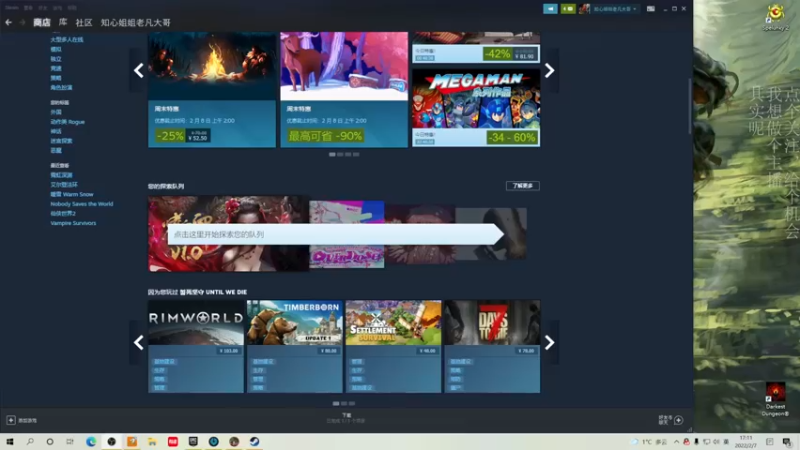Click Steam icon on taskbar
The image size is (800, 450).
[254, 441]
